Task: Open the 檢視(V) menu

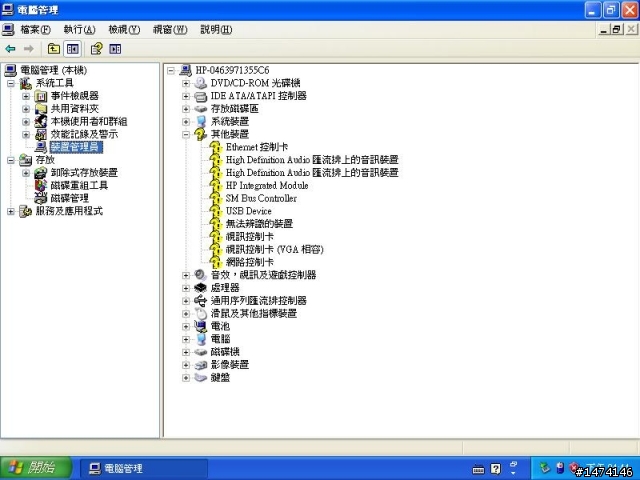Action: tap(124, 30)
